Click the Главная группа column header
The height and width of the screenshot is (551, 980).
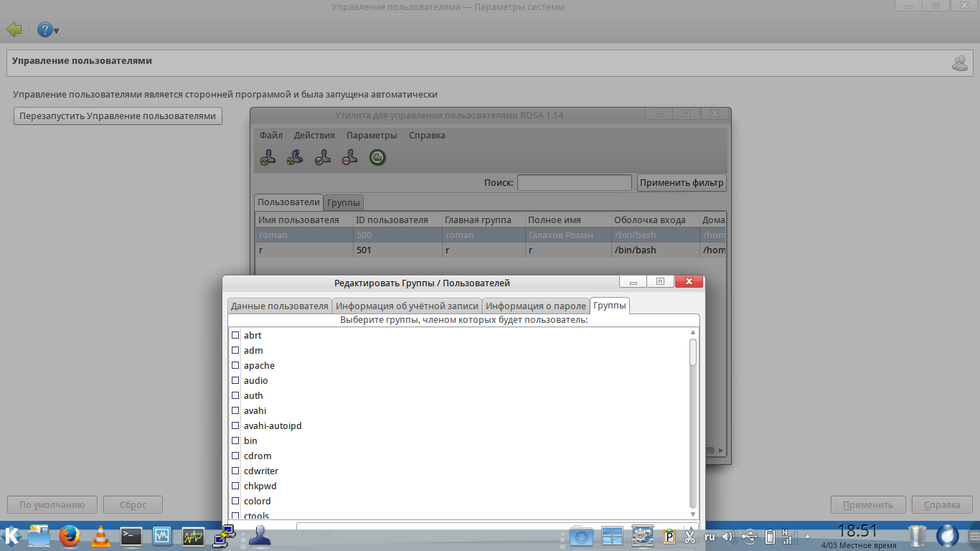click(484, 220)
